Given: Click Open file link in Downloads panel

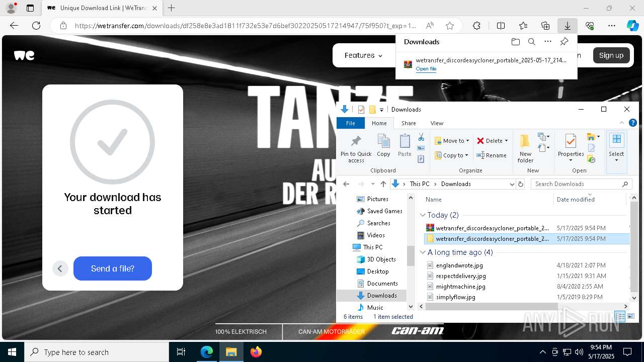Looking at the screenshot, I should (426, 69).
